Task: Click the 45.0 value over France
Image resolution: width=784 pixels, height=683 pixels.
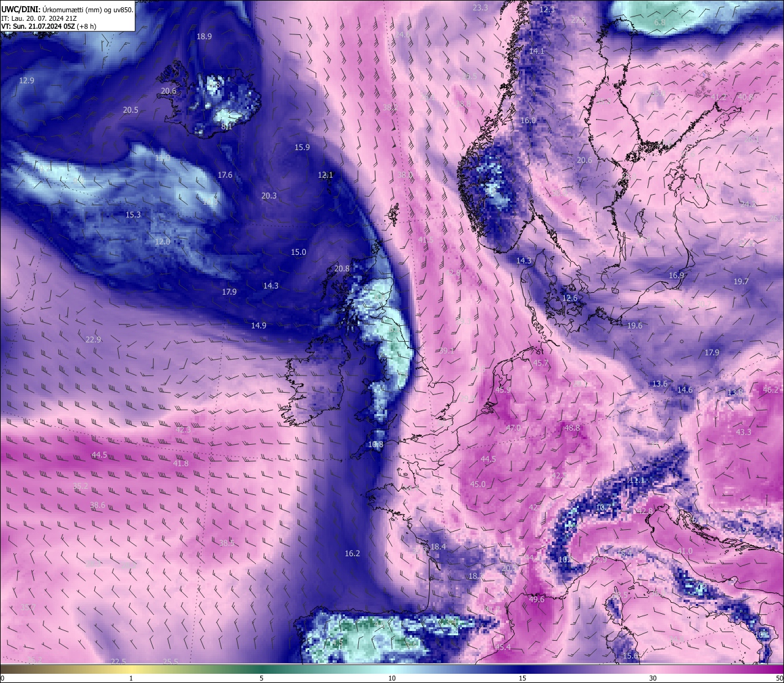Action: point(477,484)
